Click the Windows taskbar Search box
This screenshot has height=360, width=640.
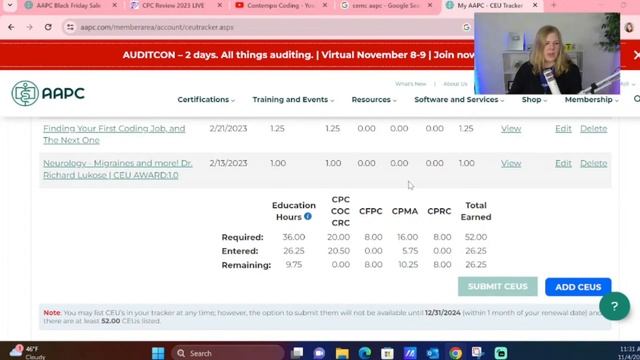pyautogui.click(x=228, y=353)
